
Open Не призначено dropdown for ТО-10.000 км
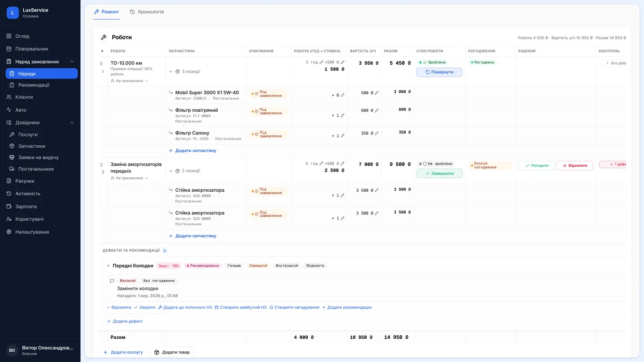click(129, 81)
